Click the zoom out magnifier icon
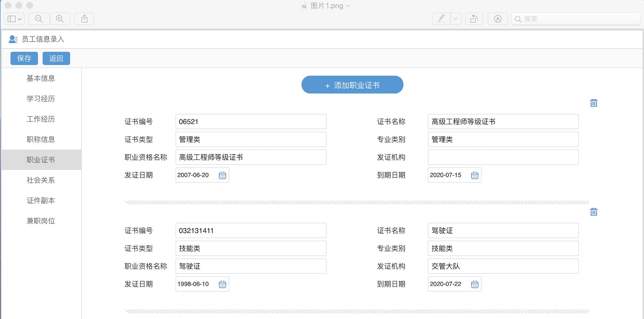This screenshot has height=319, width=644. (x=39, y=19)
